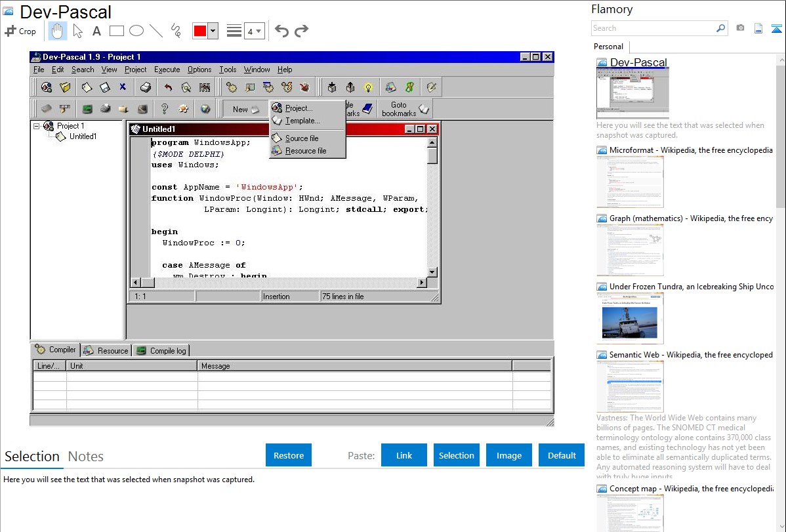Viewport: 786px width, 532px height.
Task: Pick the freehand scribble tool
Action: click(176, 31)
